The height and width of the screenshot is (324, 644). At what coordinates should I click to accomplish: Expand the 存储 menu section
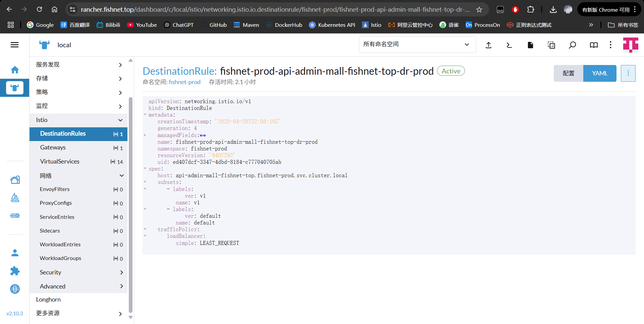pyautogui.click(x=78, y=78)
